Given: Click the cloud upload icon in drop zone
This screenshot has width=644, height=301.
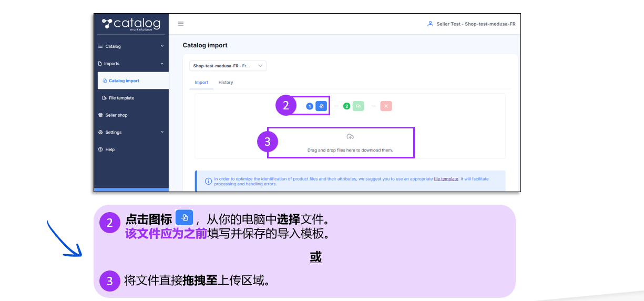Looking at the screenshot, I should 350,137.
